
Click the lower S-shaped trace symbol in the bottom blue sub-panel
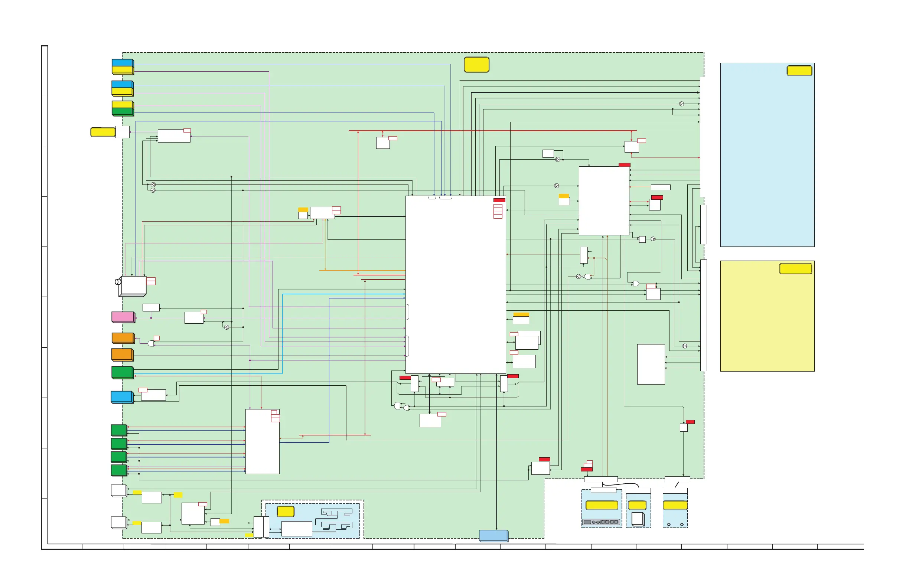click(x=336, y=526)
